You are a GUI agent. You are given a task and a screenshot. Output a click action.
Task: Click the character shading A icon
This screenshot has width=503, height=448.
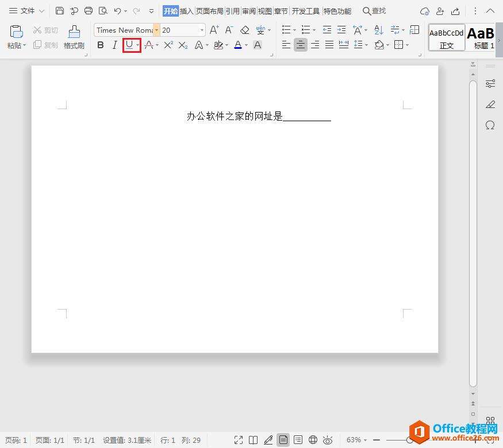258,45
